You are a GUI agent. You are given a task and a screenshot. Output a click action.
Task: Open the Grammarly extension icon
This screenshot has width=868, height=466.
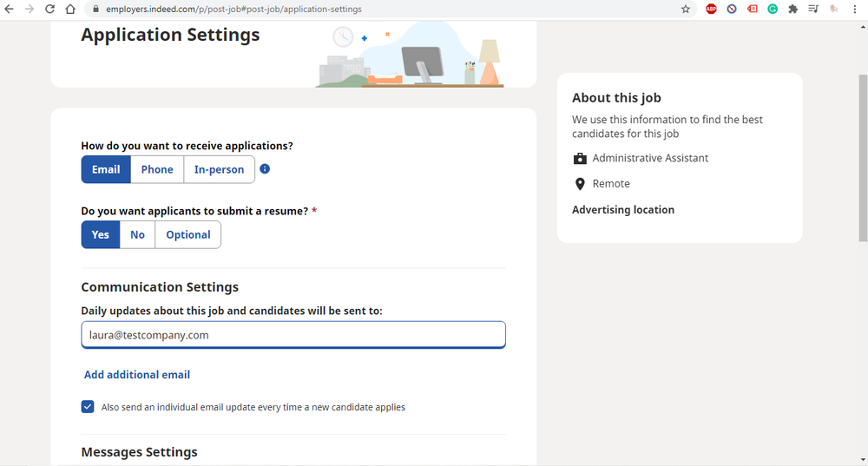pos(773,9)
